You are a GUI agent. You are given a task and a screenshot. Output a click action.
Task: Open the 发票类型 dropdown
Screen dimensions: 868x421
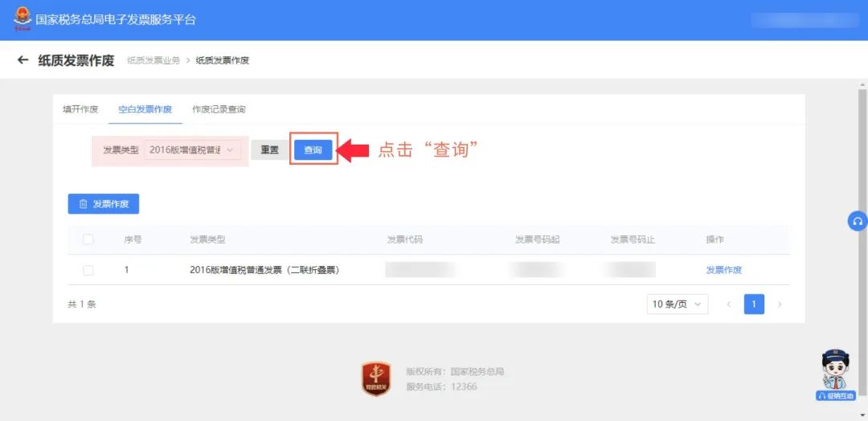(192, 150)
